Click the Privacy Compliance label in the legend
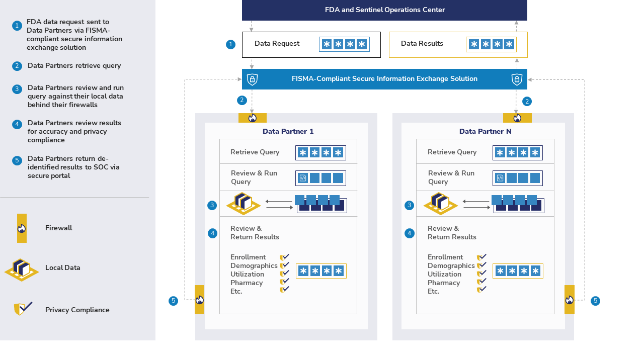 [x=77, y=310]
